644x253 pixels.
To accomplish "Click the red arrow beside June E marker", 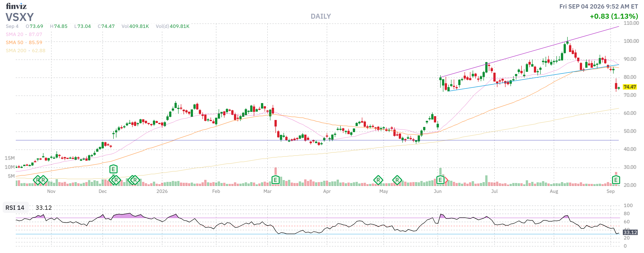I will coord(446,180).
